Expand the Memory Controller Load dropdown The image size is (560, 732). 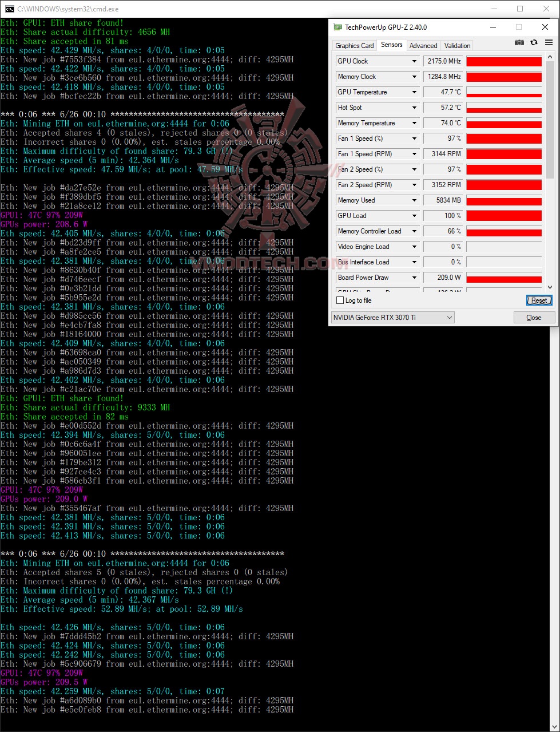414,231
